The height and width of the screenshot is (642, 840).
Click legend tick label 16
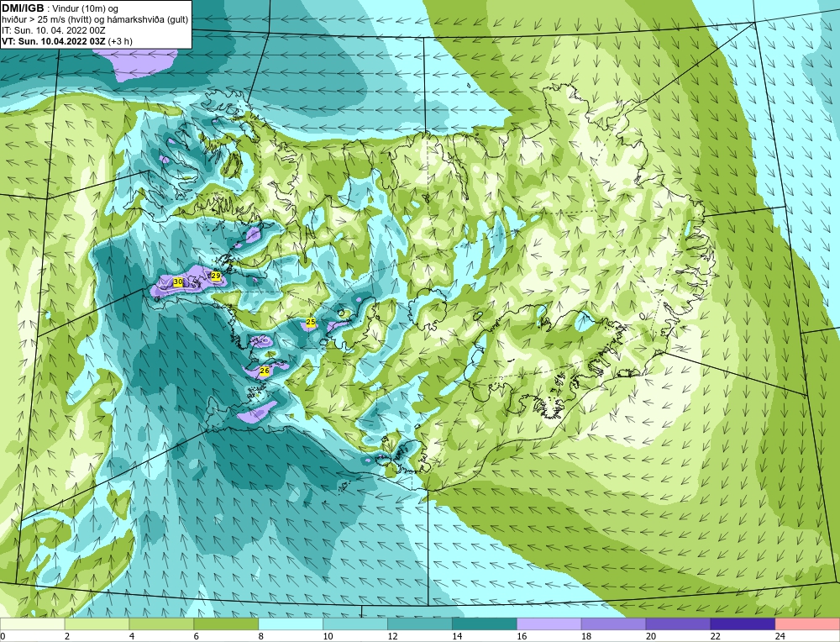click(522, 637)
